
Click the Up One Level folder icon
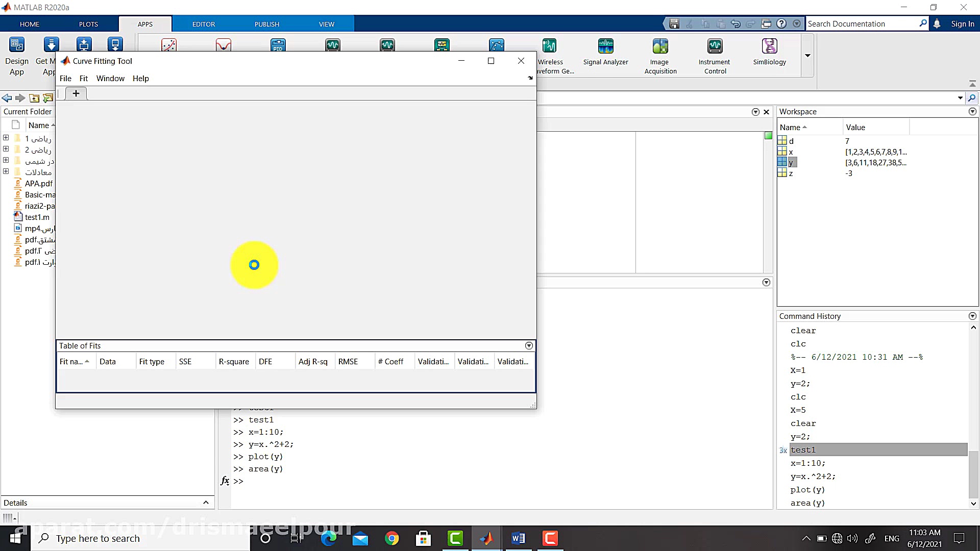[x=34, y=98]
